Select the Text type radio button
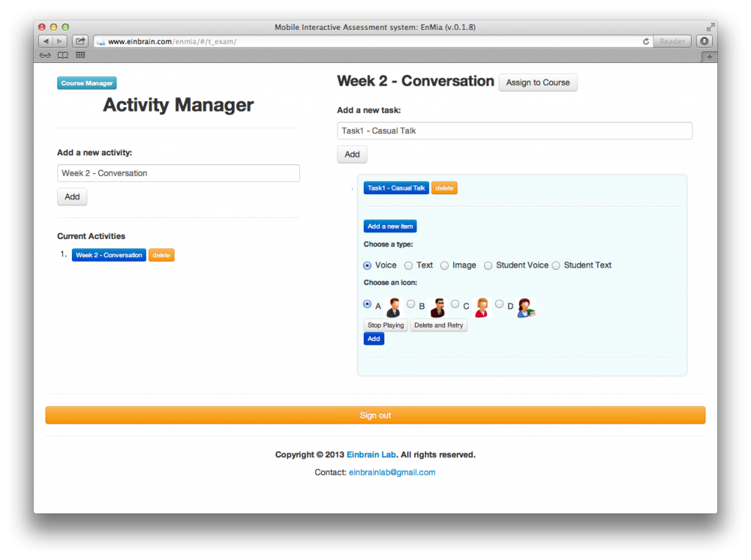The image size is (751, 560). coord(409,265)
